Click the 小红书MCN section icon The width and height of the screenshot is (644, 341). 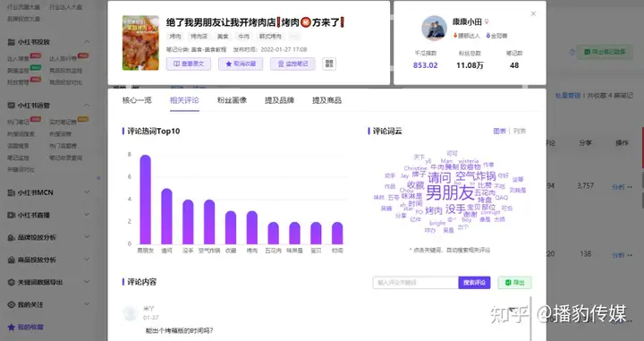coord(11,192)
